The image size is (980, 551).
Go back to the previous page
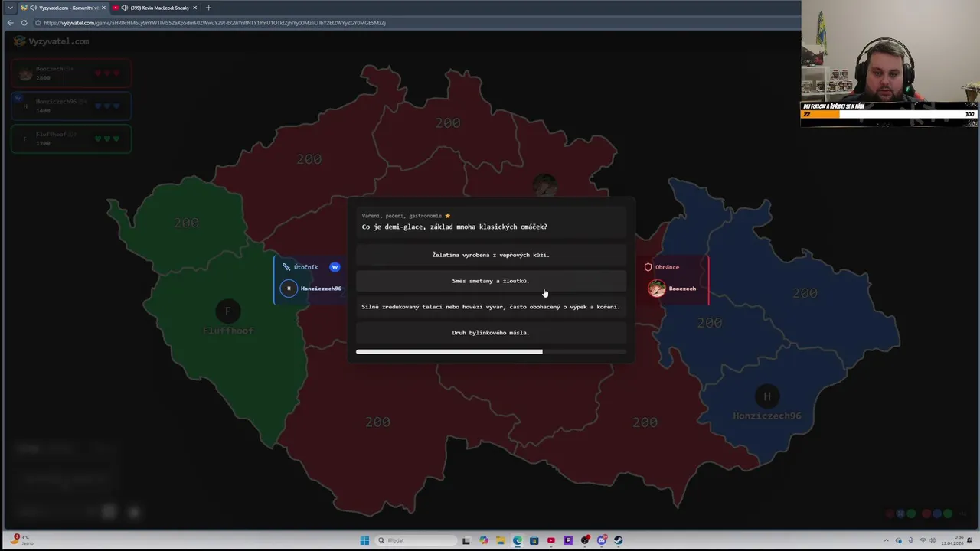10,23
